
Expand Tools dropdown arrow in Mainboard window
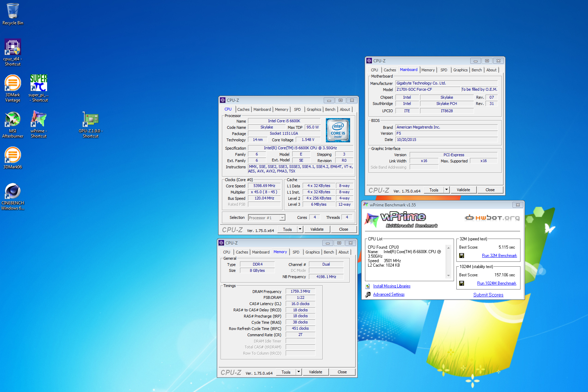tap(447, 190)
